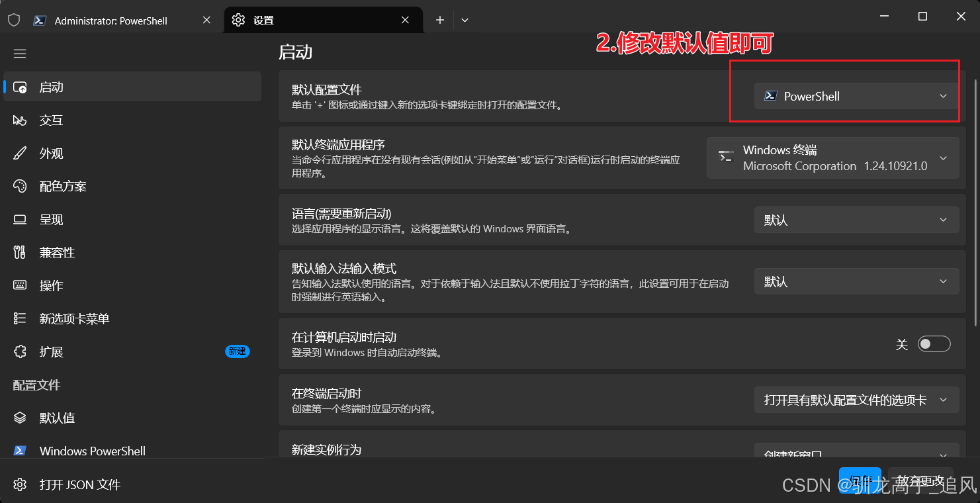
Task: Click the 语言(需要重新启动) label
Action: click(341, 213)
